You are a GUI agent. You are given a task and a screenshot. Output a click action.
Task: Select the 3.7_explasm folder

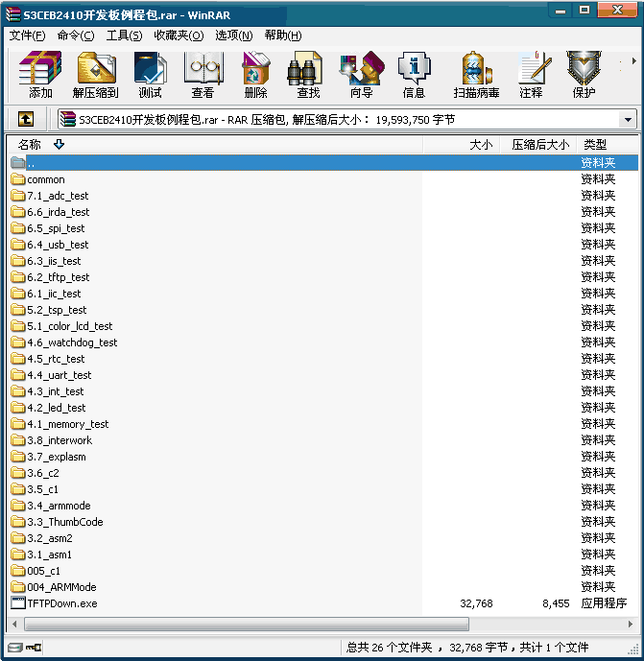click(49, 457)
